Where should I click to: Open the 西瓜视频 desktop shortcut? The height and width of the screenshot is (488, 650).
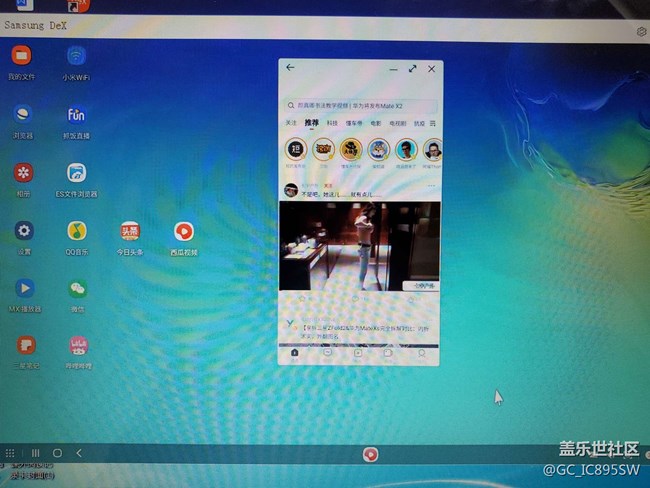pos(183,231)
